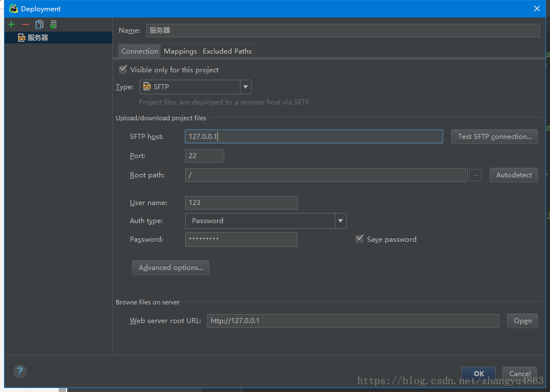Screen dimensions: 550x392
Task: Click the OK button
Action: pyautogui.click(x=478, y=373)
